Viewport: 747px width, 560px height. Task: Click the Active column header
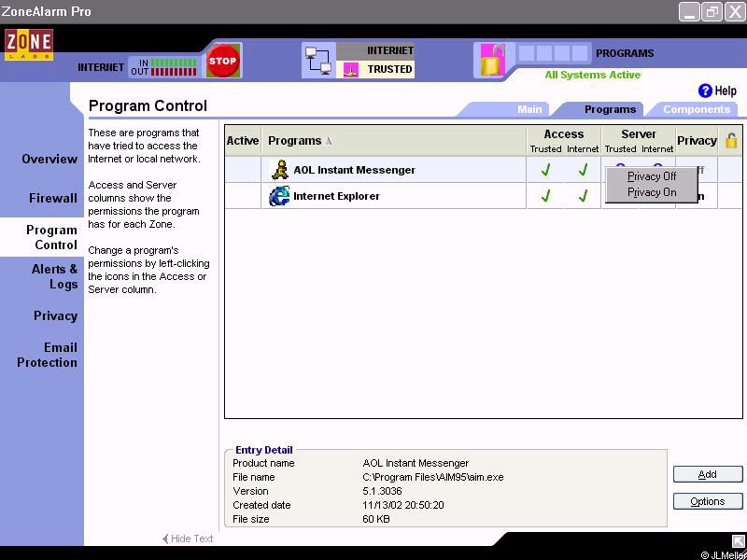(x=243, y=141)
